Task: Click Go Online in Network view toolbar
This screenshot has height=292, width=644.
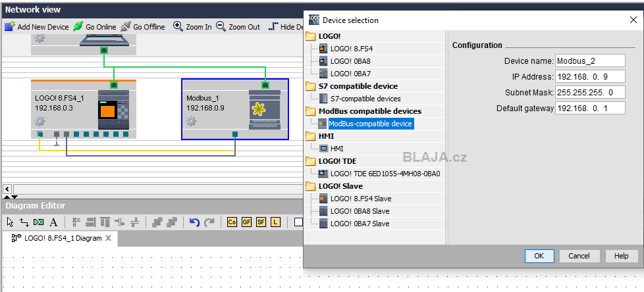Action: pos(94,27)
